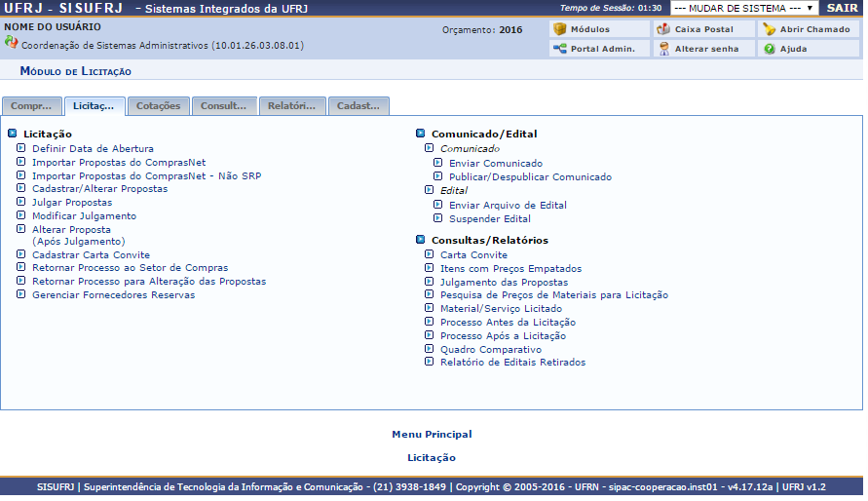Image resolution: width=868 pixels, height=501 pixels.
Task: Click the Caixa Postal button label
Action: [703, 29]
